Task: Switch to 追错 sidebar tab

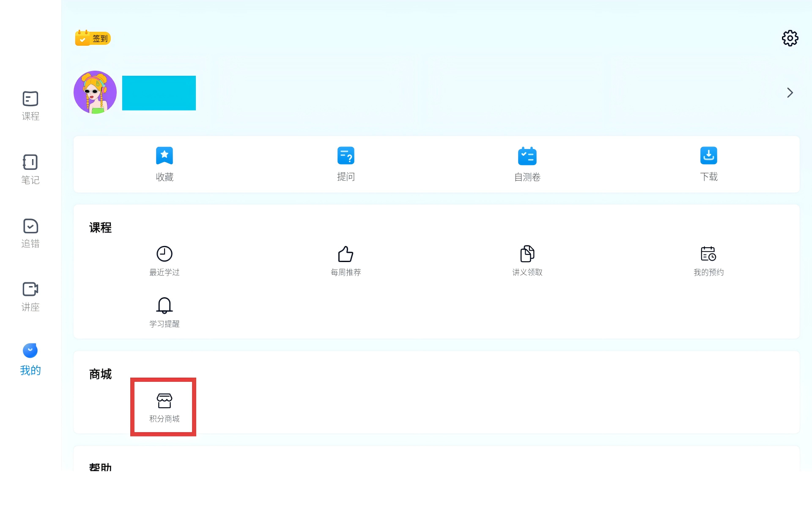Action: point(30,233)
